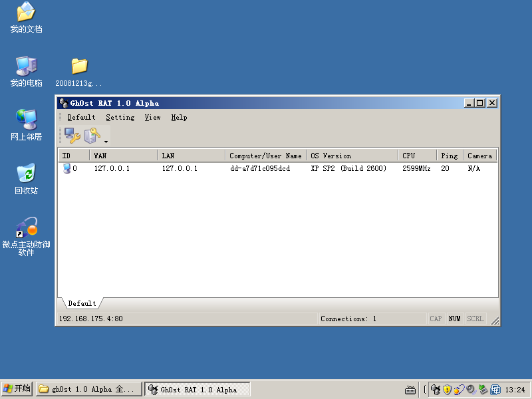532x399 pixels.
Task: Click the window resize grip corner
Action: point(495,321)
